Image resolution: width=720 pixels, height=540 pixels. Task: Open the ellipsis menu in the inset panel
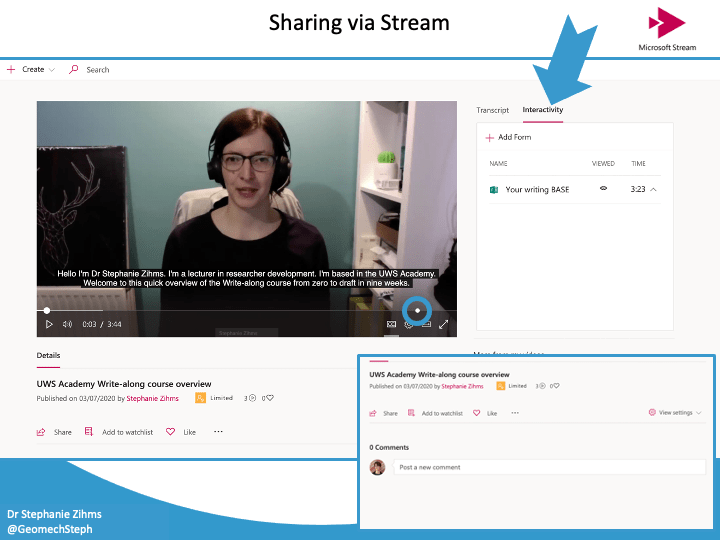coord(515,413)
